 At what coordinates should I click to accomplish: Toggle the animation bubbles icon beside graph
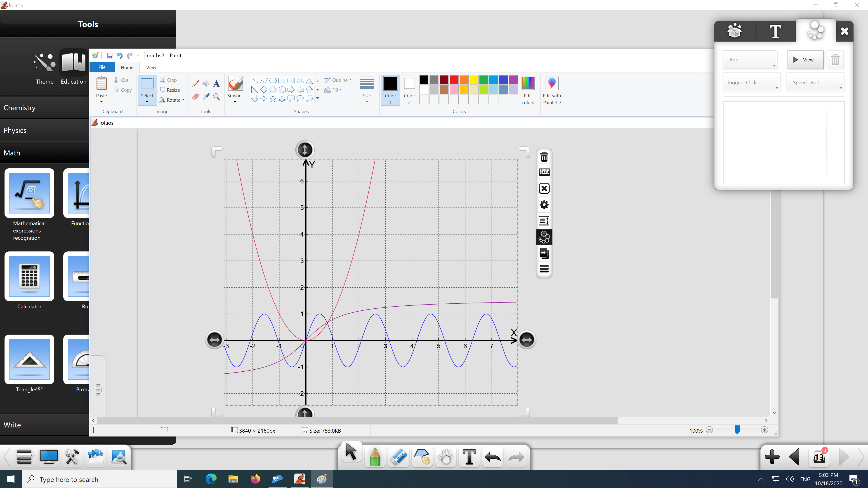(x=544, y=237)
